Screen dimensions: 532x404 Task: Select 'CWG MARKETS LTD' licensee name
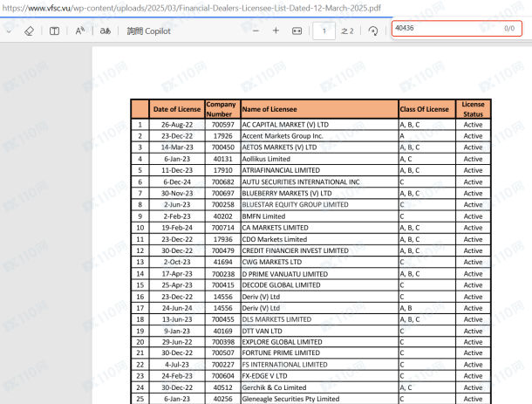[x=272, y=262]
